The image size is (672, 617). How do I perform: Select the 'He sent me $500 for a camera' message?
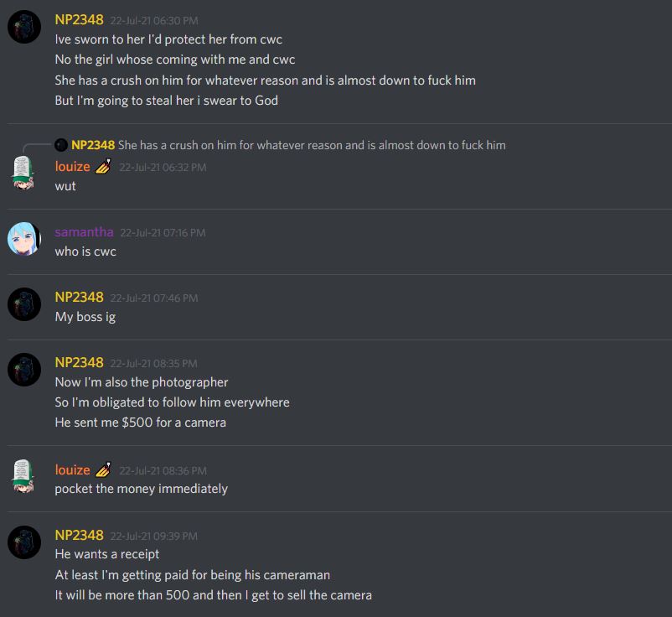coord(141,423)
